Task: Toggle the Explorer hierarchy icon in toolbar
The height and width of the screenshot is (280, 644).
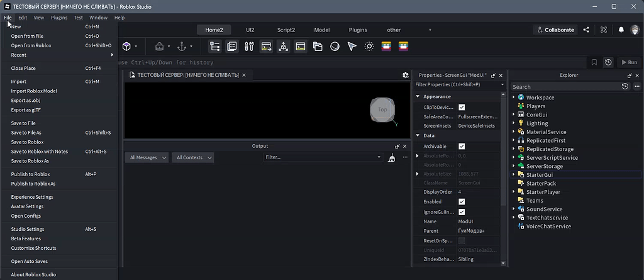Action: click(x=214, y=47)
